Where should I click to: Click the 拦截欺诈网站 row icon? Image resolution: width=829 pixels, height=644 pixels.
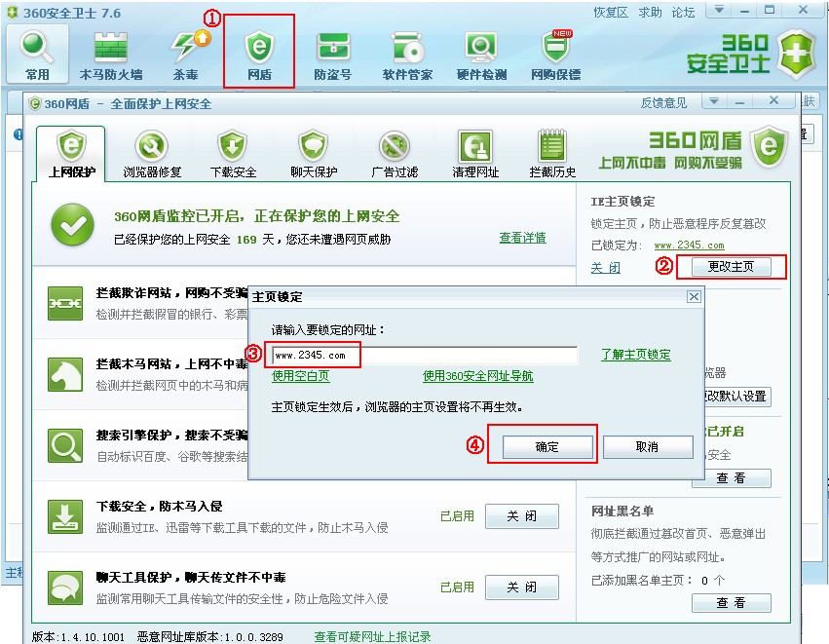pyautogui.click(x=65, y=304)
